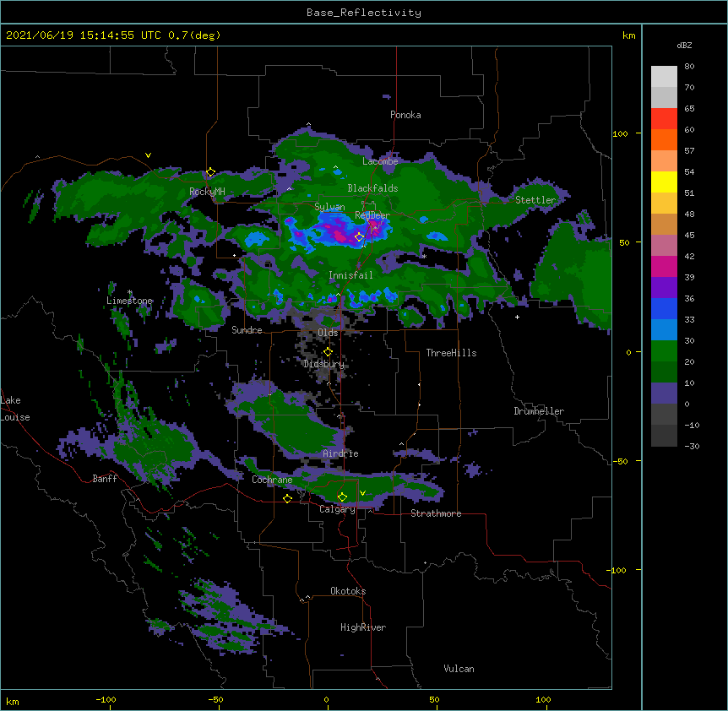Select the Lacombe city label
728x711 pixels.
(x=380, y=161)
